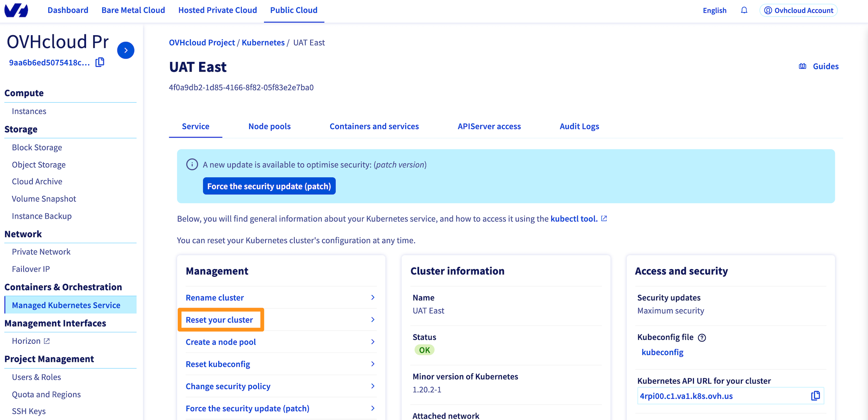Image resolution: width=868 pixels, height=420 pixels.
Task: Click the Kubernetes API URL field
Action: 731,396
